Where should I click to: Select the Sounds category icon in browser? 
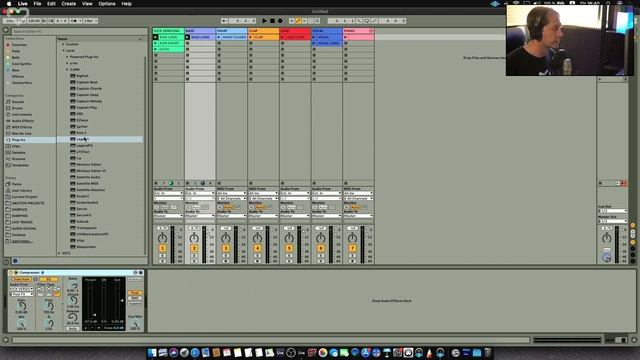[8, 102]
